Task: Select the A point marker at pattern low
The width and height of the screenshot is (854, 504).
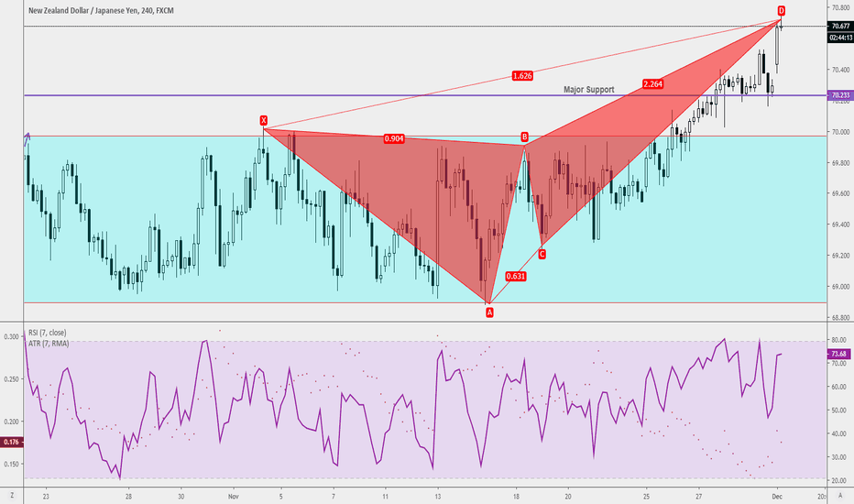Action: pyautogui.click(x=489, y=312)
